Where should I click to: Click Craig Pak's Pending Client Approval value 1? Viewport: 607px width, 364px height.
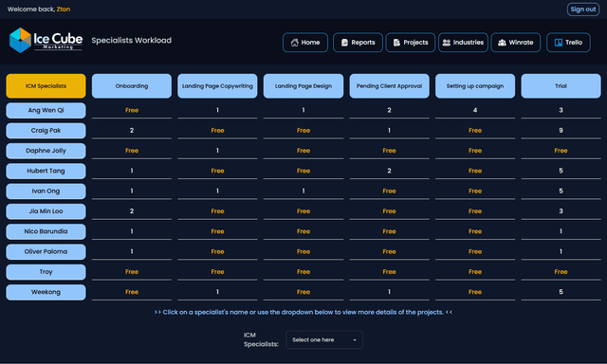(389, 131)
